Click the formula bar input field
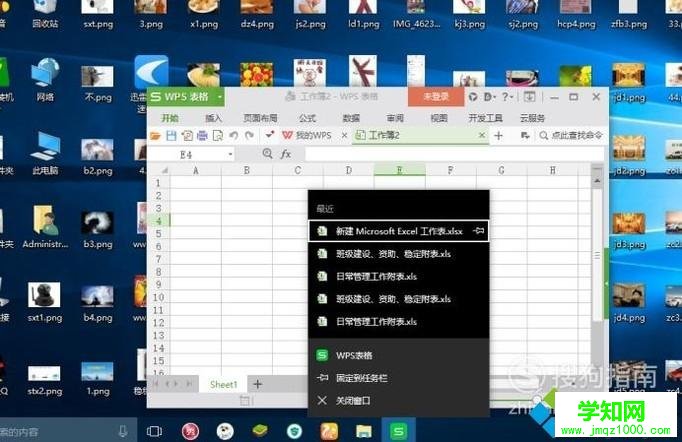This screenshot has height=442, width=682. click(454, 154)
